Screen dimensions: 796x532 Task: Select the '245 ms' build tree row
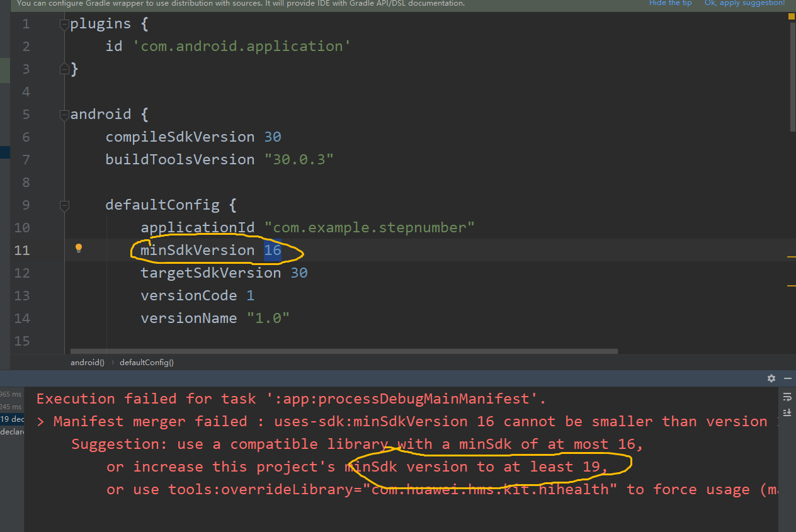(x=11, y=407)
